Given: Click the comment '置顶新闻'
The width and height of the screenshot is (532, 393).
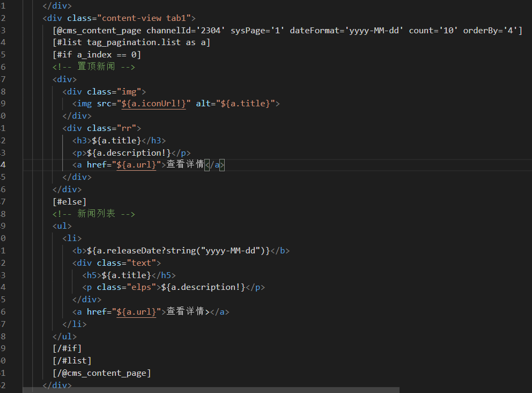Looking at the screenshot, I should pyautogui.click(x=96, y=66).
